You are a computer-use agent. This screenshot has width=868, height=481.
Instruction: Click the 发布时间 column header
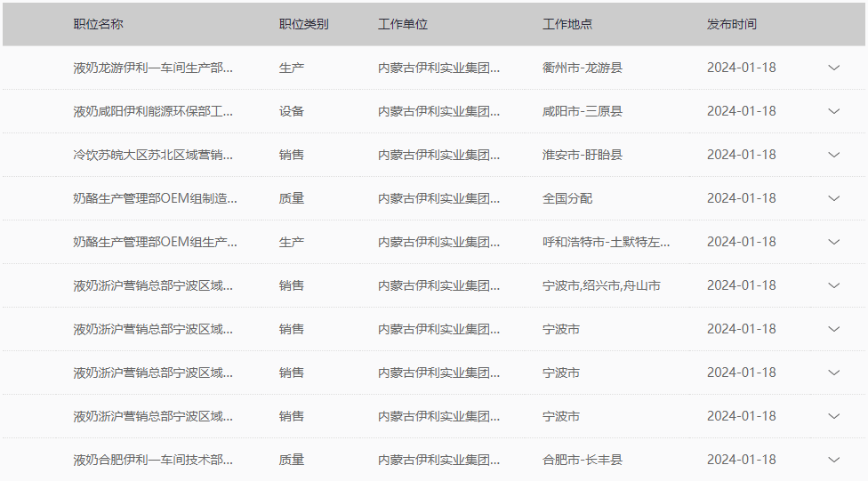click(731, 24)
